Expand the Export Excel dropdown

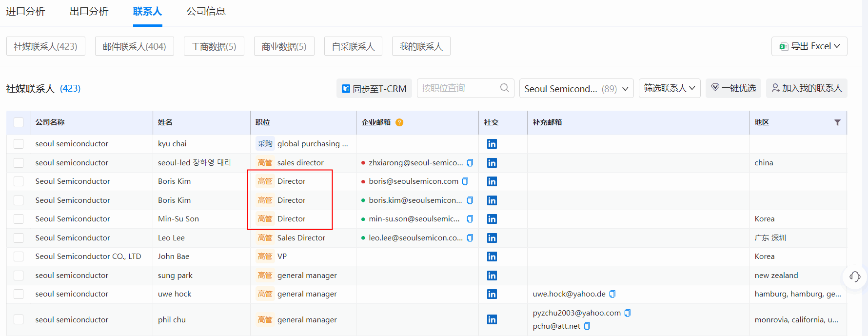point(809,46)
